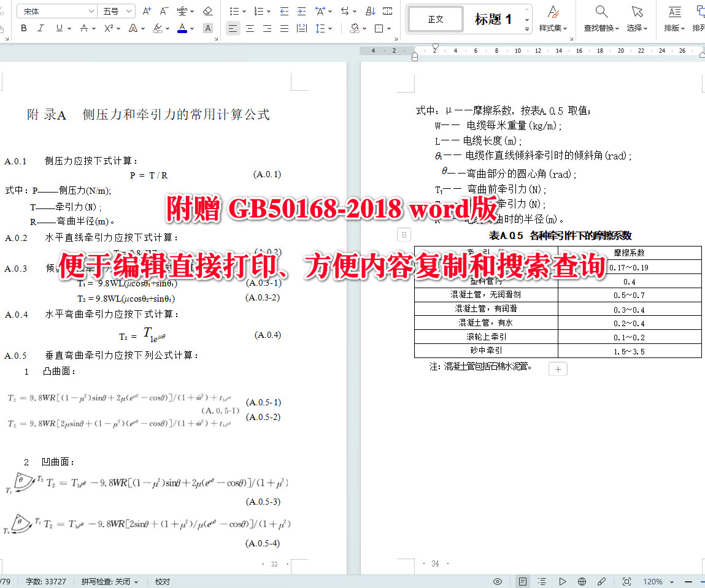Open the font name dropdown showing 宋体
The image size is (705, 588).
pos(56,10)
